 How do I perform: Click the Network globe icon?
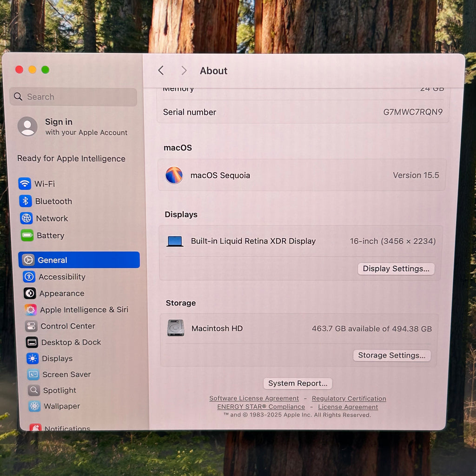pyautogui.click(x=26, y=218)
